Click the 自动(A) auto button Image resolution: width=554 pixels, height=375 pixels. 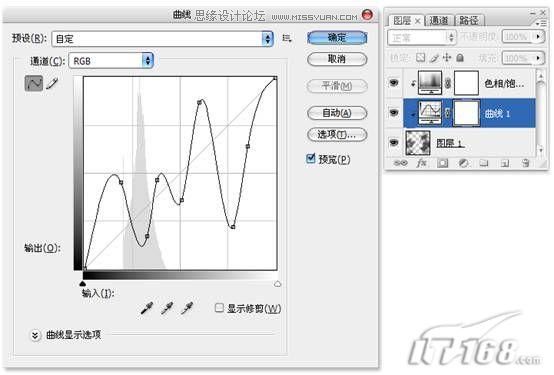tap(337, 113)
